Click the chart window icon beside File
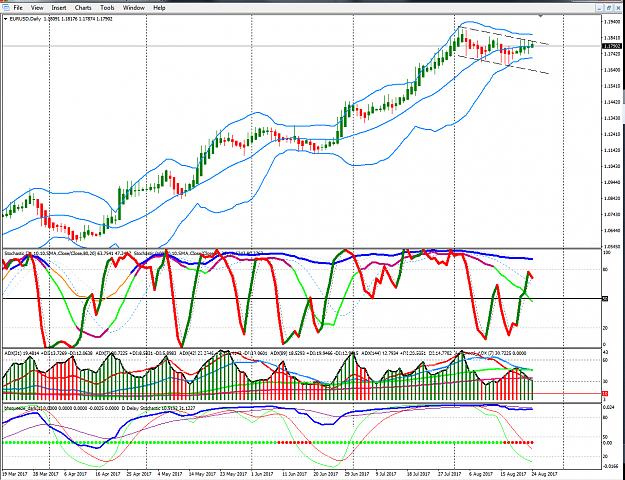The height and width of the screenshot is (480, 625). click(5, 8)
